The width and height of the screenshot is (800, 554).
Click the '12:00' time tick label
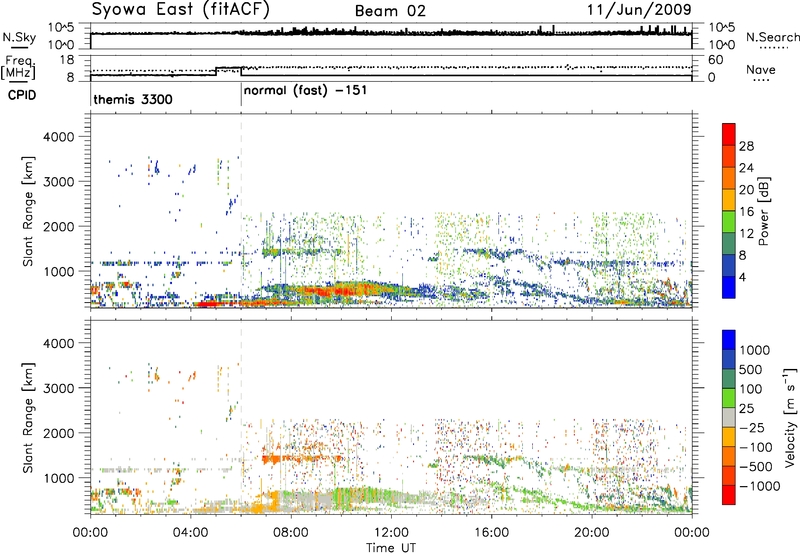(x=391, y=533)
